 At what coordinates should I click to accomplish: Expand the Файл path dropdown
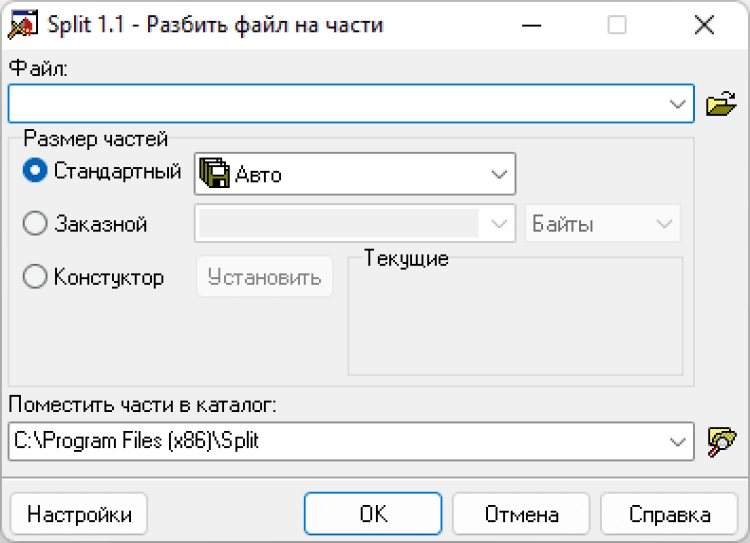click(677, 103)
